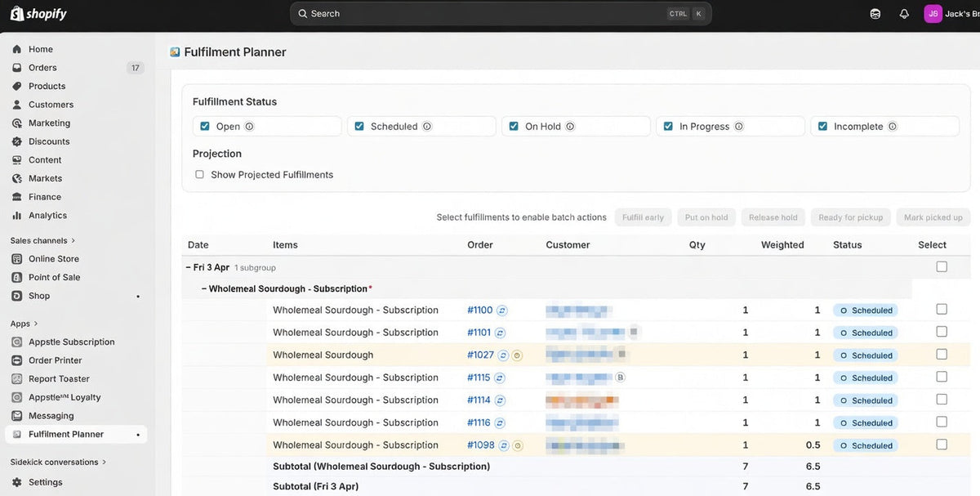Screen dimensions: 980x496
Task: Open order #1115 link
Action: [479, 378]
